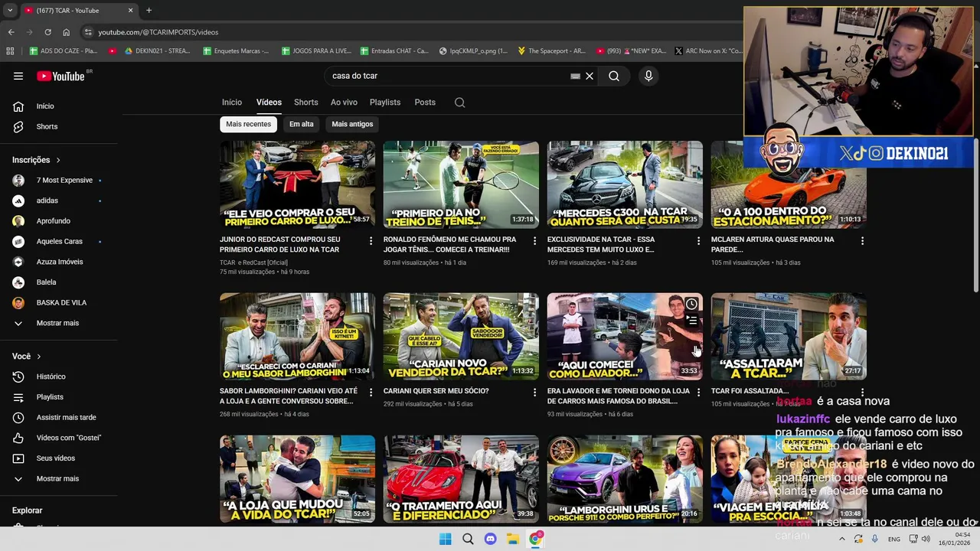Add Era Lavador video to watch later
Image resolution: width=980 pixels, height=551 pixels.
pyautogui.click(x=691, y=304)
